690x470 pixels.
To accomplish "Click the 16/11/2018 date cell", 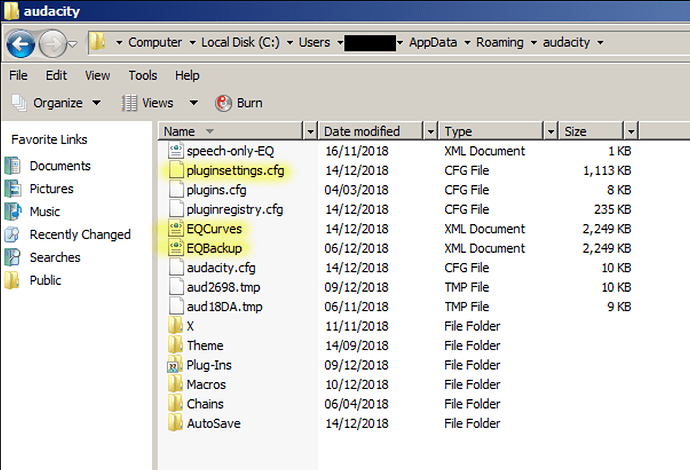I will click(x=356, y=151).
